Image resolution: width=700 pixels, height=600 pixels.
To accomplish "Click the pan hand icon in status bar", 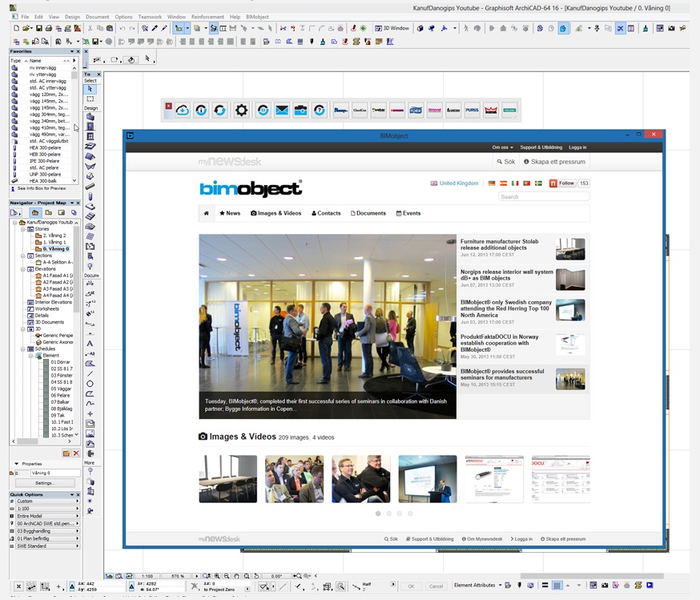I will click(x=236, y=576).
